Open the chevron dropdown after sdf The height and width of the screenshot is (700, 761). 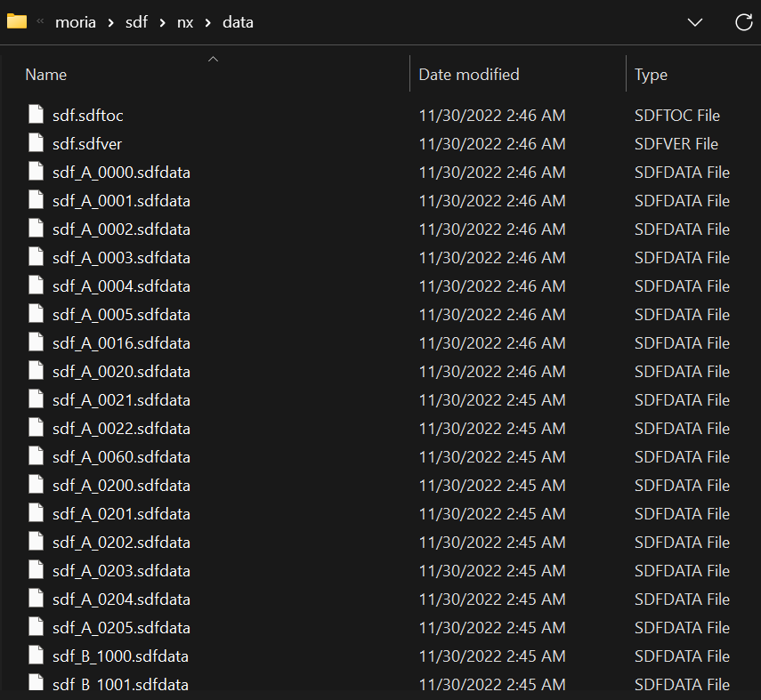(163, 23)
